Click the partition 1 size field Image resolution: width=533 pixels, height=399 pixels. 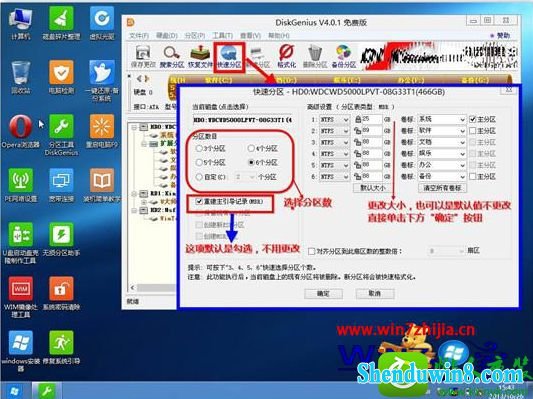pyautogui.click(x=372, y=119)
